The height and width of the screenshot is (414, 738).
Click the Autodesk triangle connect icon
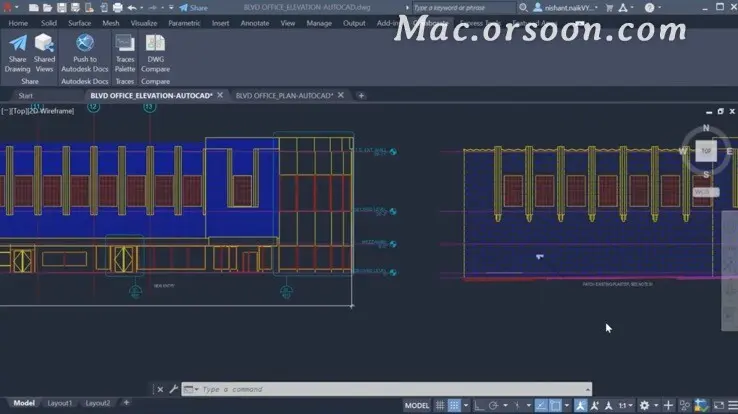coord(623,8)
